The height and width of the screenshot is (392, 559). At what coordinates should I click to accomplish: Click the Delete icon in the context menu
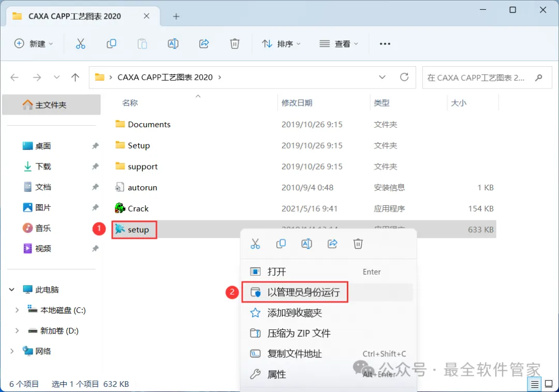tap(358, 244)
